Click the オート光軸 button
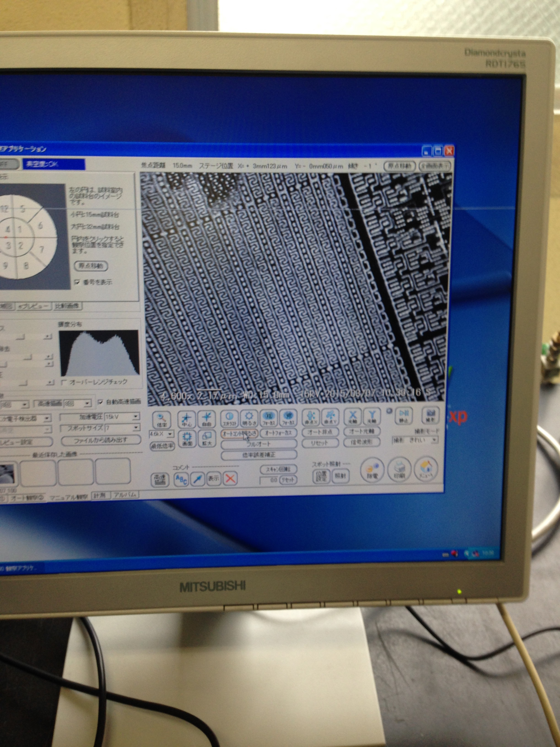Viewport: 560px width, 747px height. pos(362,431)
